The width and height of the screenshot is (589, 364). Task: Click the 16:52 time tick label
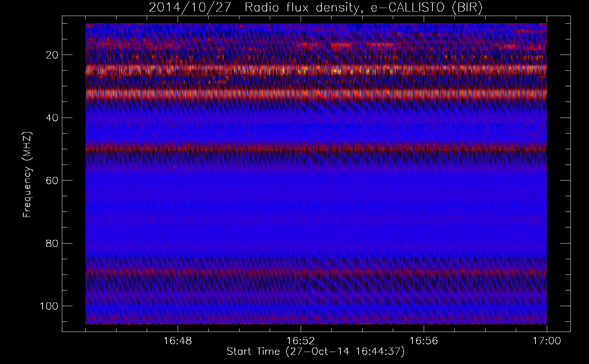(301, 341)
